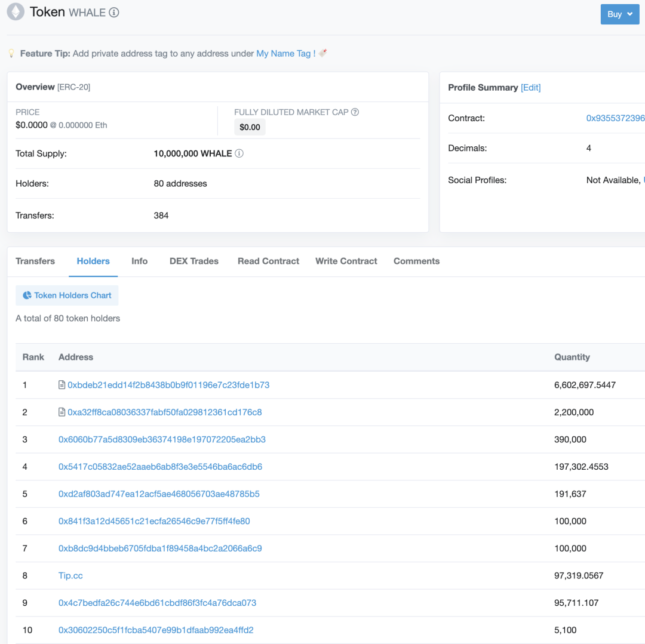This screenshot has width=645, height=644.
Task: Click help icon next to Fully Diluted Market Cap
Action: pyautogui.click(x=355, y=112)
